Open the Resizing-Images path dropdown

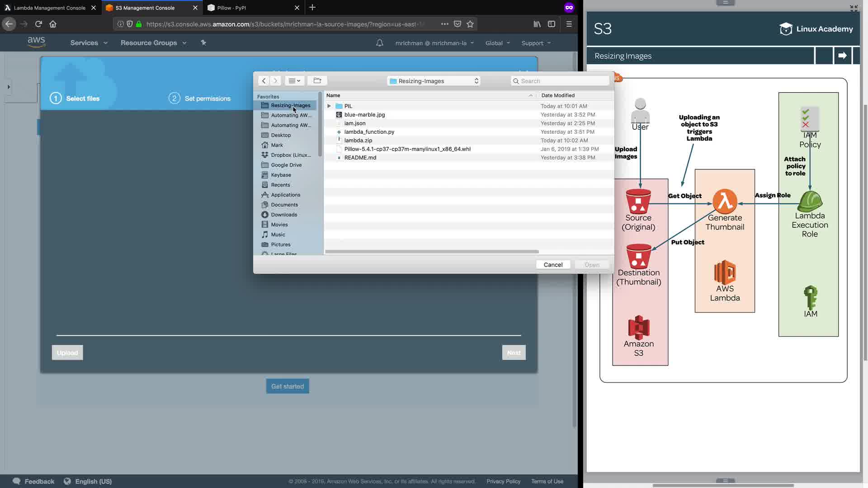pos(434,81)
